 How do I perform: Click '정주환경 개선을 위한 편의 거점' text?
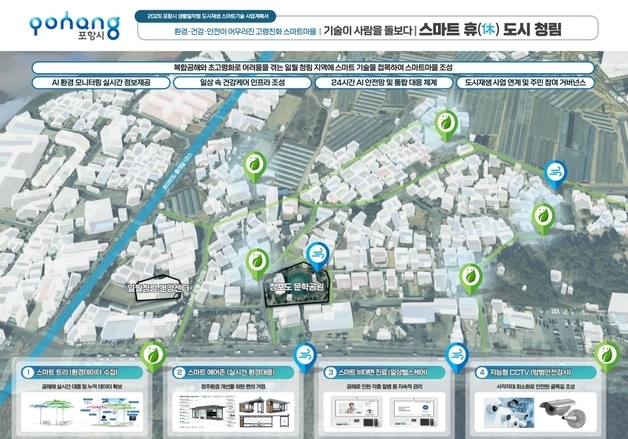pos(233,387)
